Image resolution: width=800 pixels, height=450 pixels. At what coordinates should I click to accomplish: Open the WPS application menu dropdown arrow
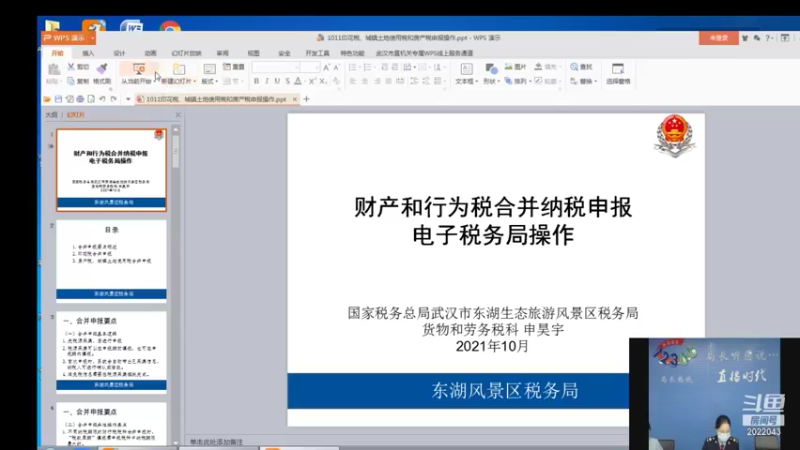pyautogui.click(x=92, y=38)
